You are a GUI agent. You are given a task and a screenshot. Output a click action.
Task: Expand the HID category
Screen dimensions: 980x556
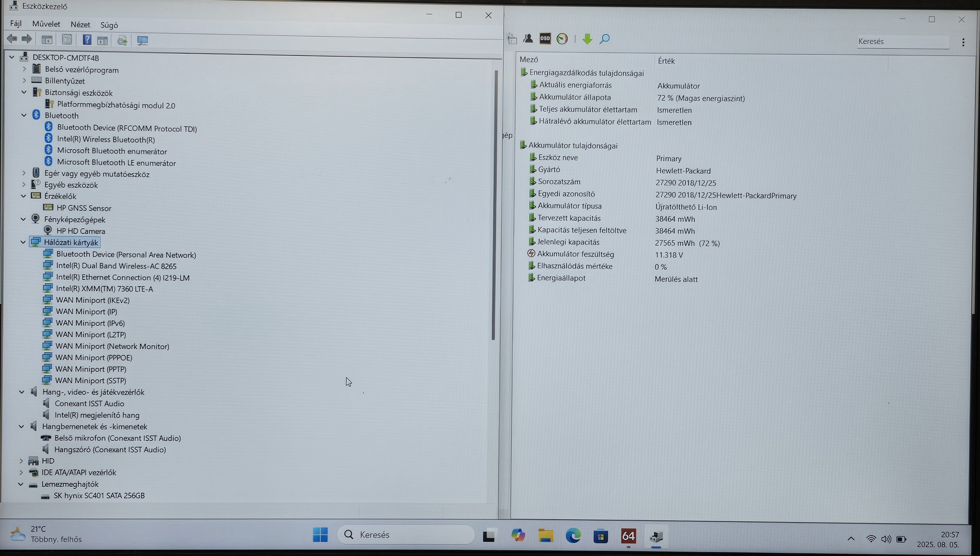21,461
